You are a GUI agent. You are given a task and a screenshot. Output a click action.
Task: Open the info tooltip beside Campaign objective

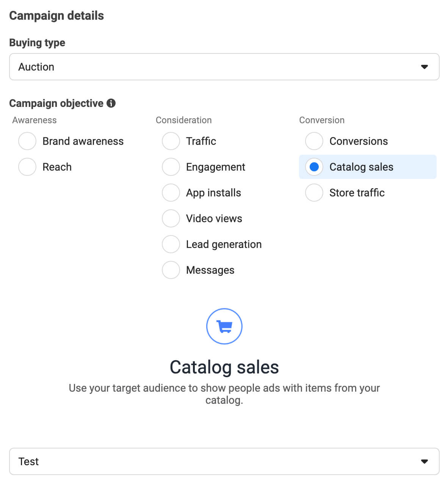tap(111, 103)
